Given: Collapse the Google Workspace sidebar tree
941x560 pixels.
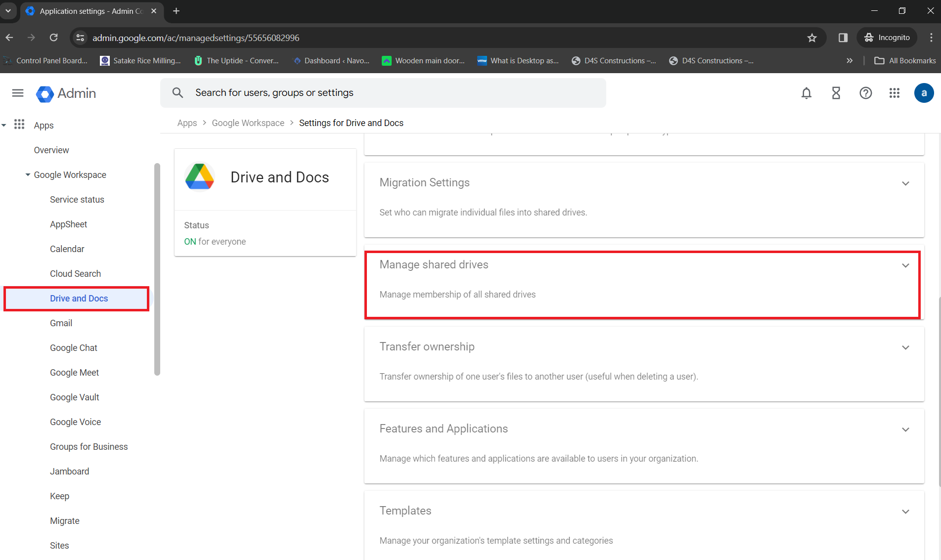Looking at the screenshot, I should (28, 174).
